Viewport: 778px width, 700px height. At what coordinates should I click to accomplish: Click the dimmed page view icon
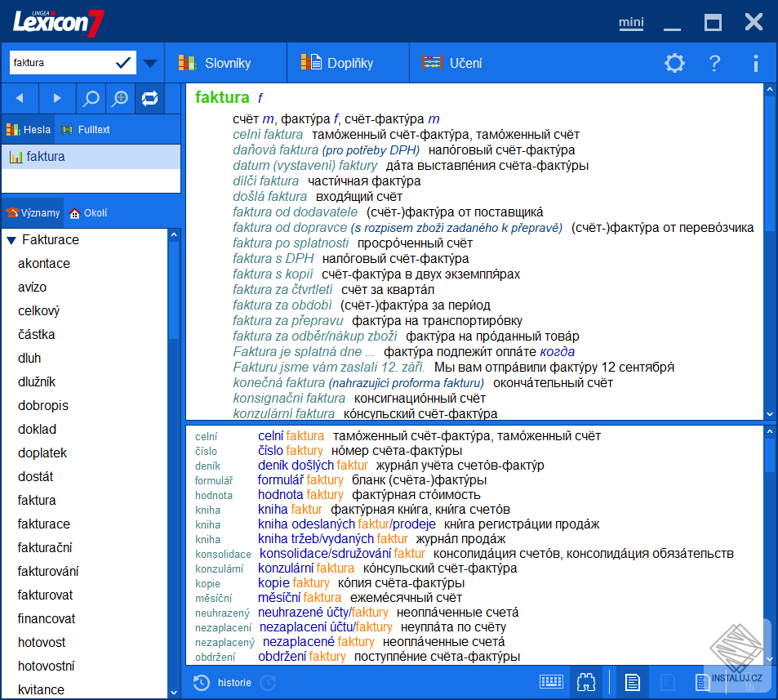(667, 682)
